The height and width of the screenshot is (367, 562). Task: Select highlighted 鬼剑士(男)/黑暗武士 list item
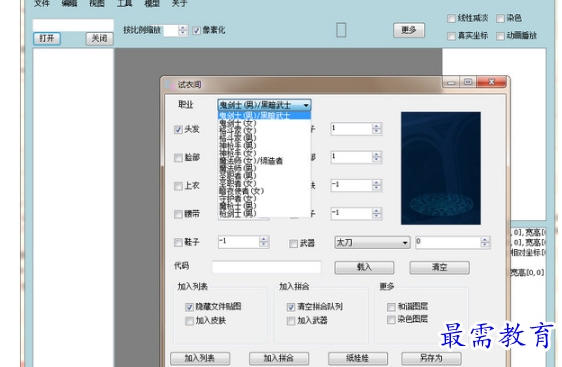265,115
